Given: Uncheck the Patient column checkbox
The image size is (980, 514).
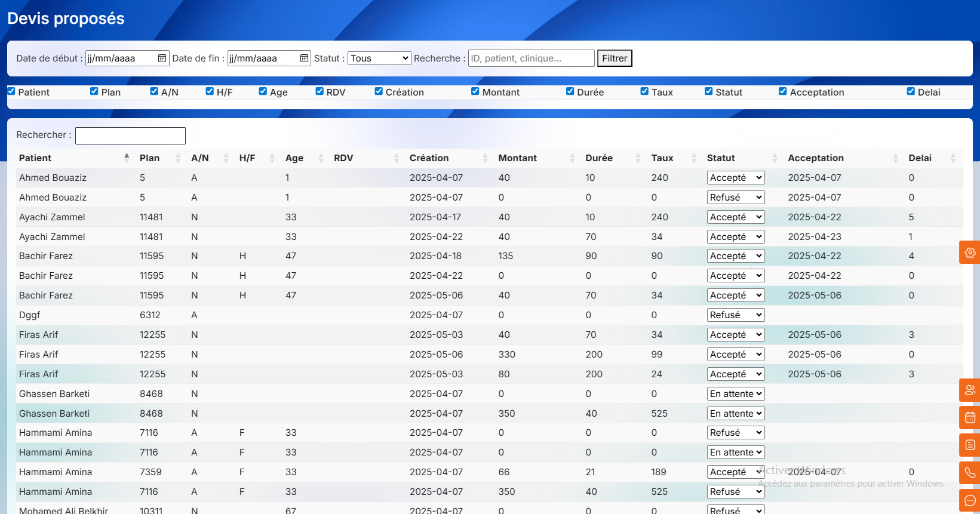Looking at the screenshot, I should tap(11, 91).
